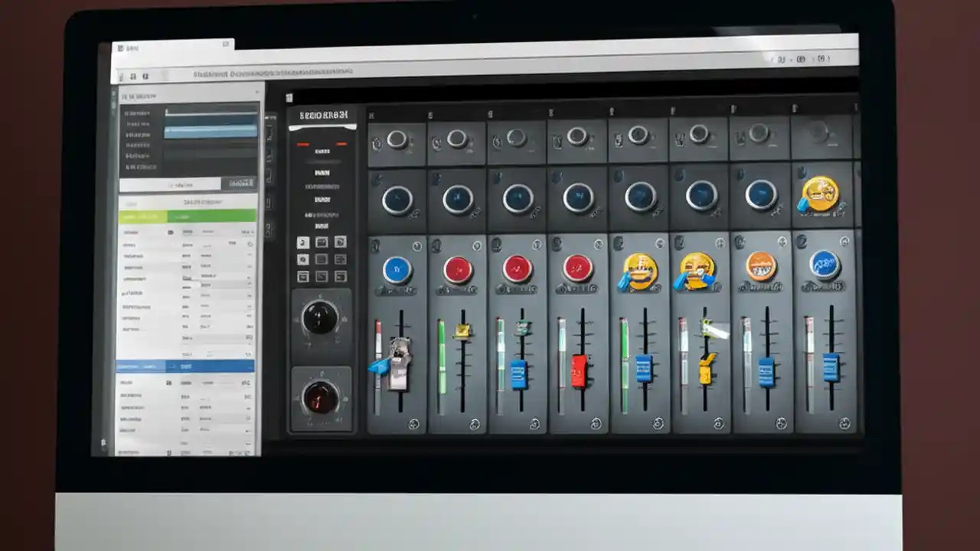Select the laughing emoji icon on channel 6
The image size is (980, 551).
click(698, 269)
